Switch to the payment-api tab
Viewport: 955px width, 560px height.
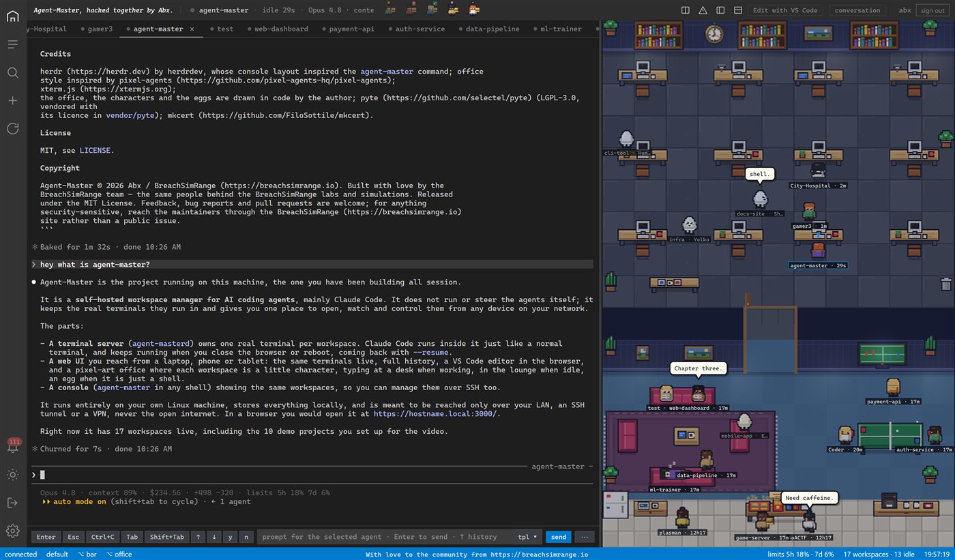click(x=352, y=29)
